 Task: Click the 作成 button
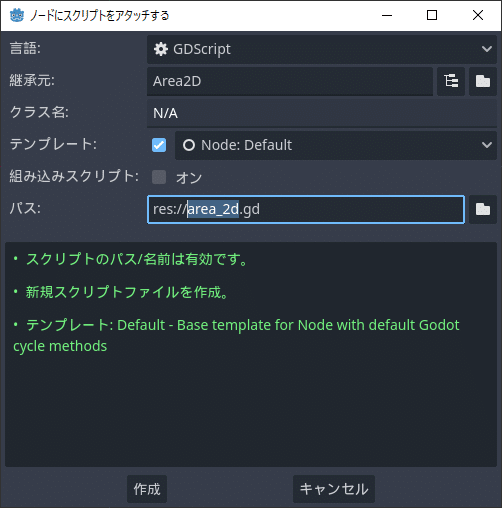point(147,489)
